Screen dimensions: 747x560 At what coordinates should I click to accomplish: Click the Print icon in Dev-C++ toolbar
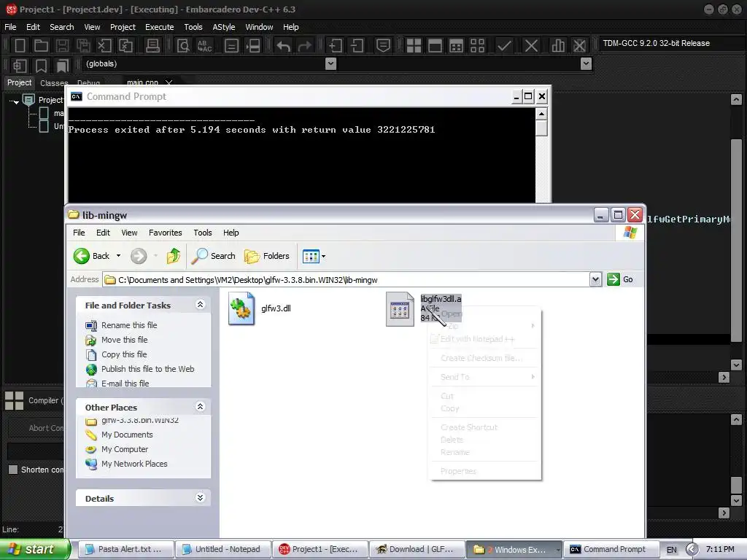click(x=152, y=46)
